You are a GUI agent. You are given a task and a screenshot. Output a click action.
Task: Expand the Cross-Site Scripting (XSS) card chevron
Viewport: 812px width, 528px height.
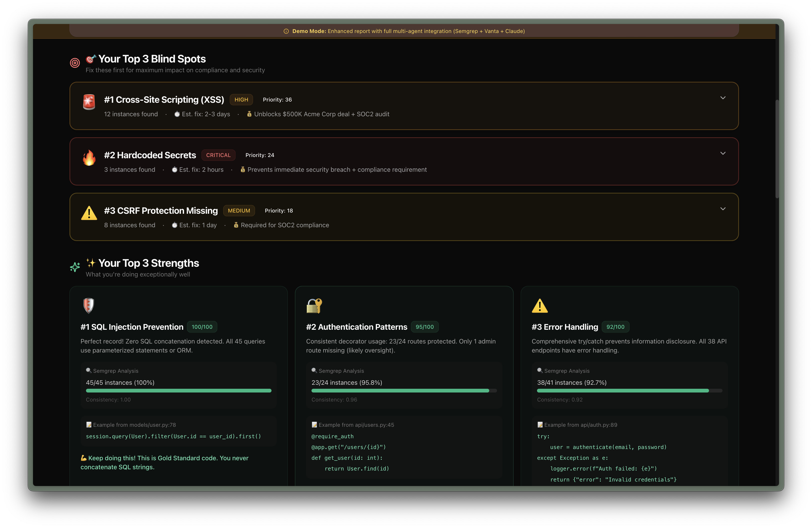(722, 98)
